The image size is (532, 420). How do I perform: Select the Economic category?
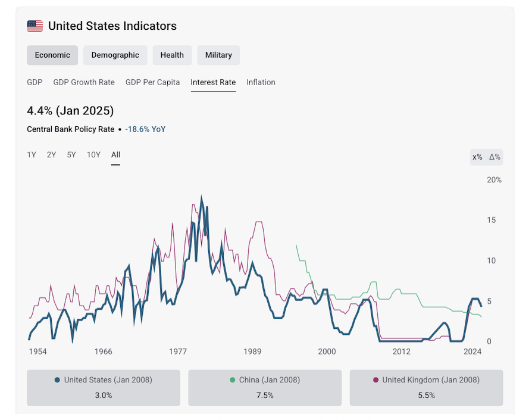52,55
